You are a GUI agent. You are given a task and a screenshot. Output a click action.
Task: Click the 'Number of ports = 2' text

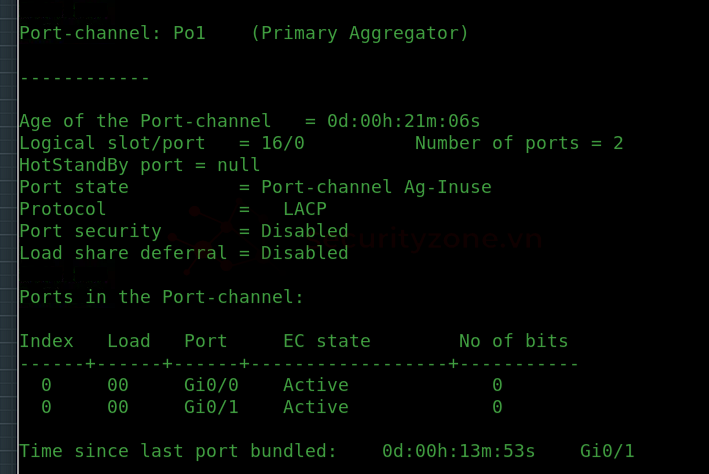519,143
